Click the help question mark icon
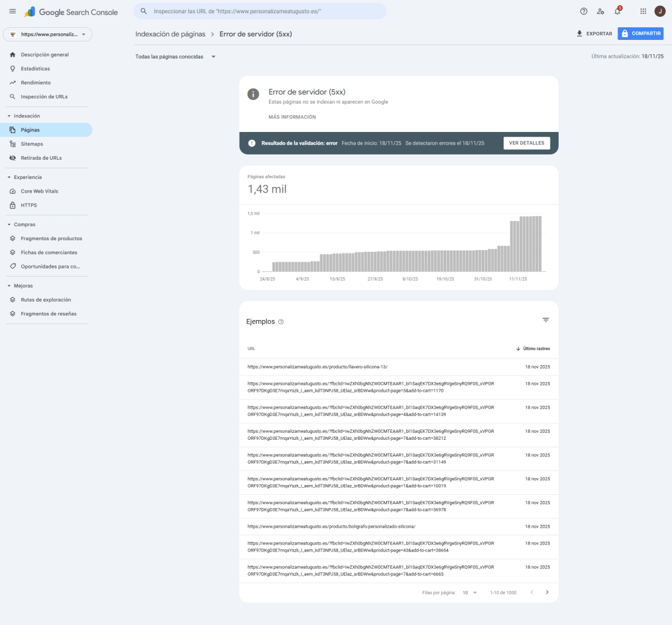The image size is (672, 625). pyautogui.click(x=583, y=12)
